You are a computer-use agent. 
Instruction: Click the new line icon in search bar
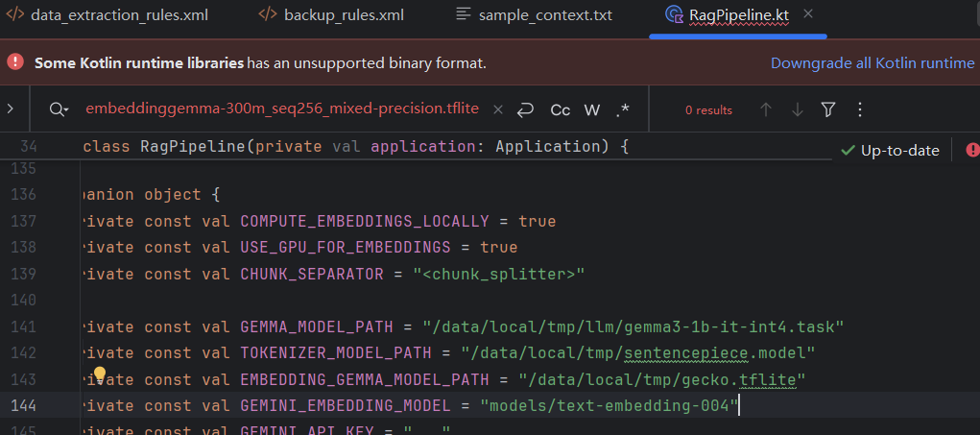coord(525,109)
